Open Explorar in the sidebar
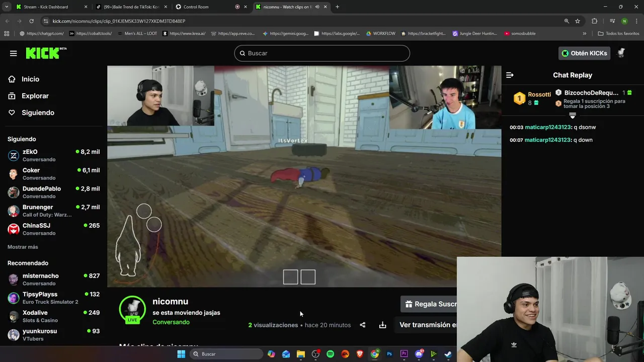Screen dimensions: 644x362 (35, 96)
